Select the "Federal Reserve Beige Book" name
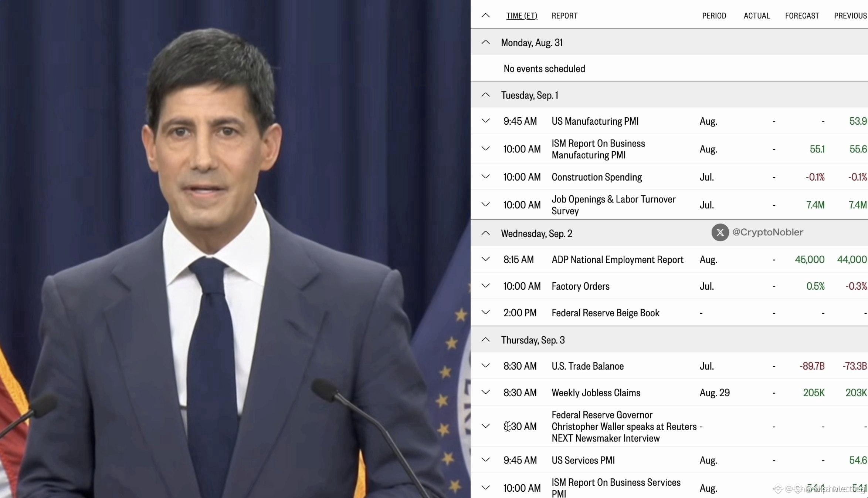868x498 pixels. 605,313
